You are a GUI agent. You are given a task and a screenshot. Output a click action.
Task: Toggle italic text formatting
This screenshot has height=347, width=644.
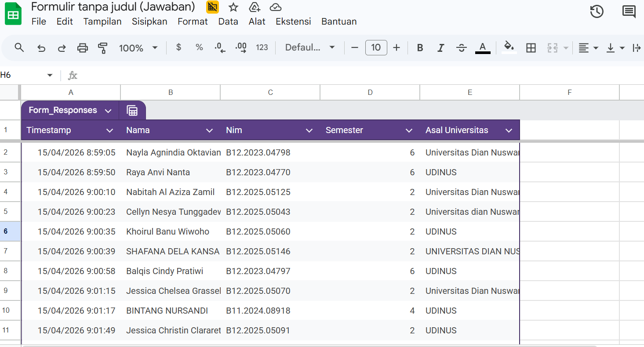pyautogui.click(x=440, y=48)
